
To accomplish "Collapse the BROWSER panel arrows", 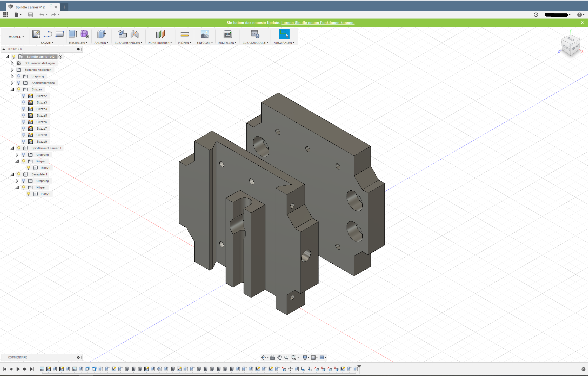I will [4, 49].
